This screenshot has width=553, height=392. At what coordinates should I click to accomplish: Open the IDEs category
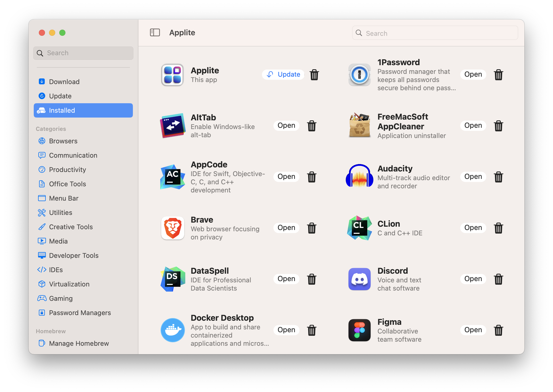[83, 270]
